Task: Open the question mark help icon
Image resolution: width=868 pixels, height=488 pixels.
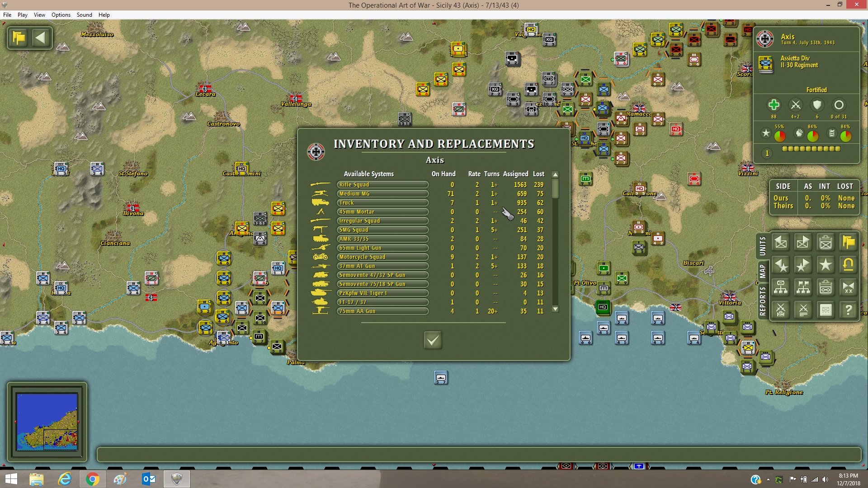Action: coord(849,310)
